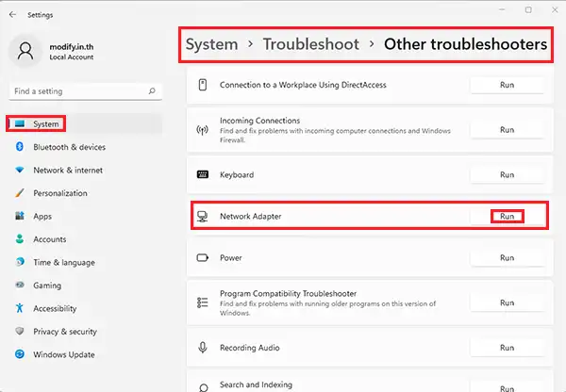Image resolution: width=566 pixels, height=392 pixels.
Task: Click the Accessibility figure icon
Action: (20, 308)
